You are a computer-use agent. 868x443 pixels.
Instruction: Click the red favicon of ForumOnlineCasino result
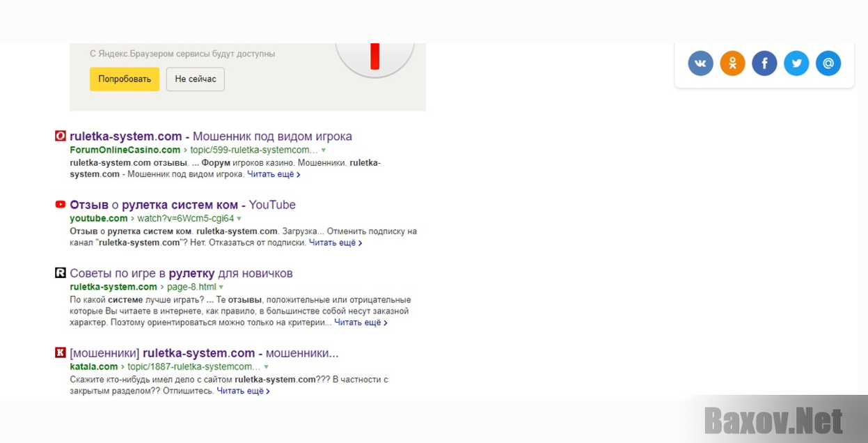coord(61,136)
